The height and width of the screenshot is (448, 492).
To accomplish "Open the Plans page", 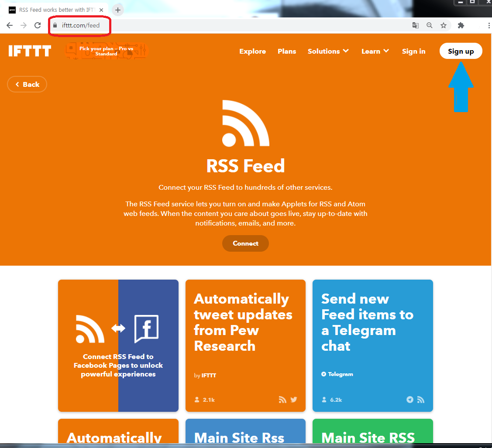I will pos(287,51).
